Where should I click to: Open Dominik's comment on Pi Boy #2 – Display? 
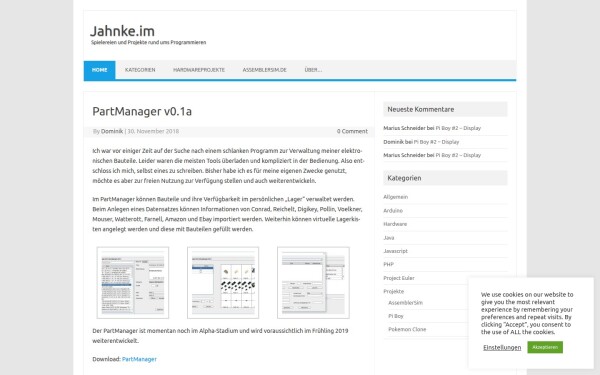437,142
